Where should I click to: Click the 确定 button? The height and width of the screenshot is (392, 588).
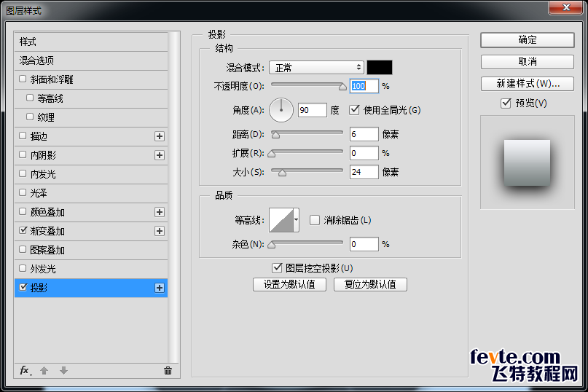(528, 40)
